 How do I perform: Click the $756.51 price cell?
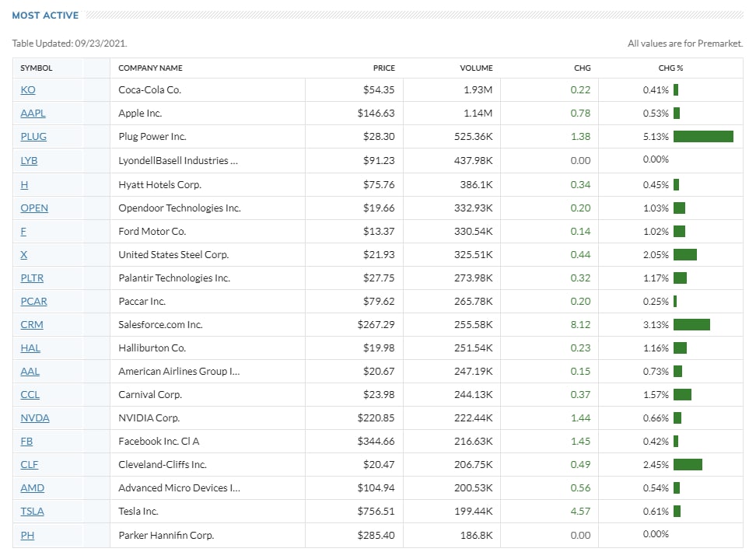(376, 512)
